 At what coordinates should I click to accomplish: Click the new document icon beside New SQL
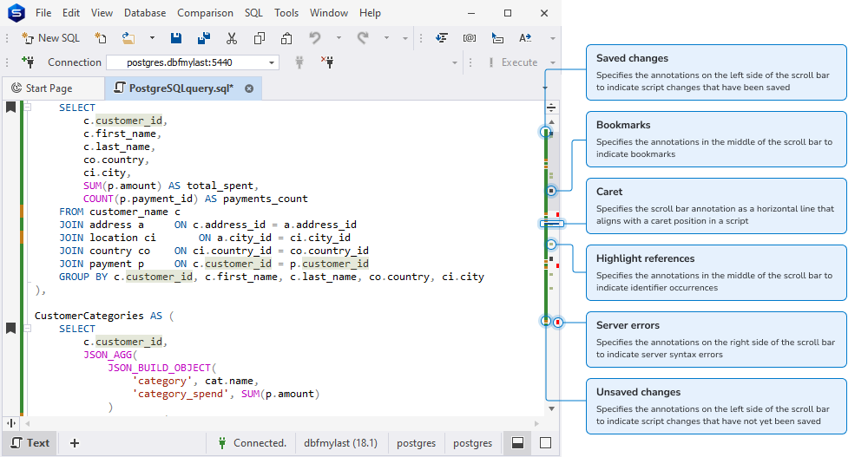coord(100,37)
